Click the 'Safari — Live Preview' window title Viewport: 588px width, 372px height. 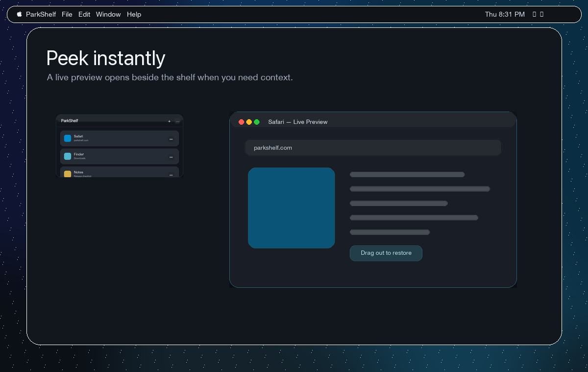tap(298, 122)
